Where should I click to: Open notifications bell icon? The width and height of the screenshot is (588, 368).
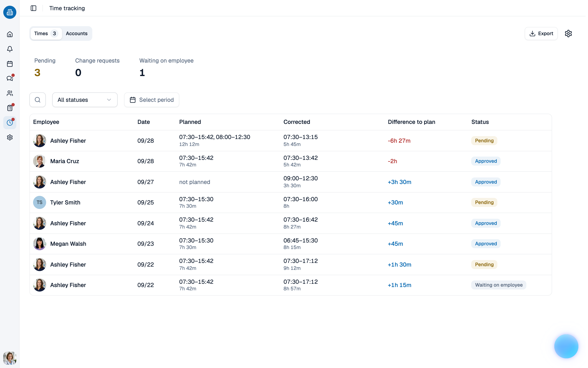click(10, 49)
